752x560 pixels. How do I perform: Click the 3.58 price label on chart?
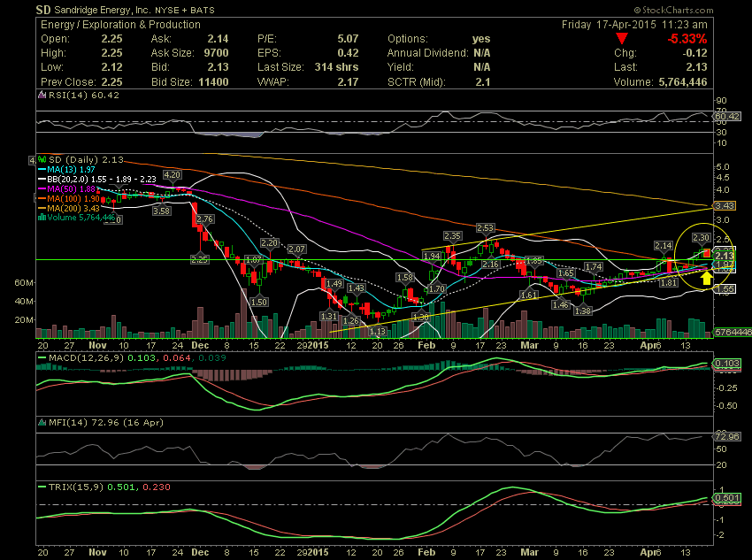pyautogui.click(x=162, y=211)
